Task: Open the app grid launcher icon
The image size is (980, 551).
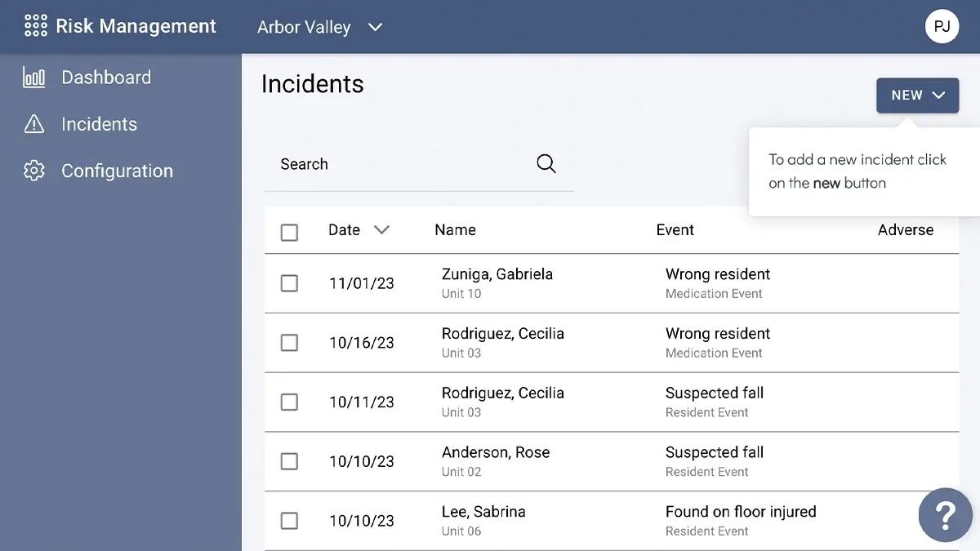Action: point(36,26)
